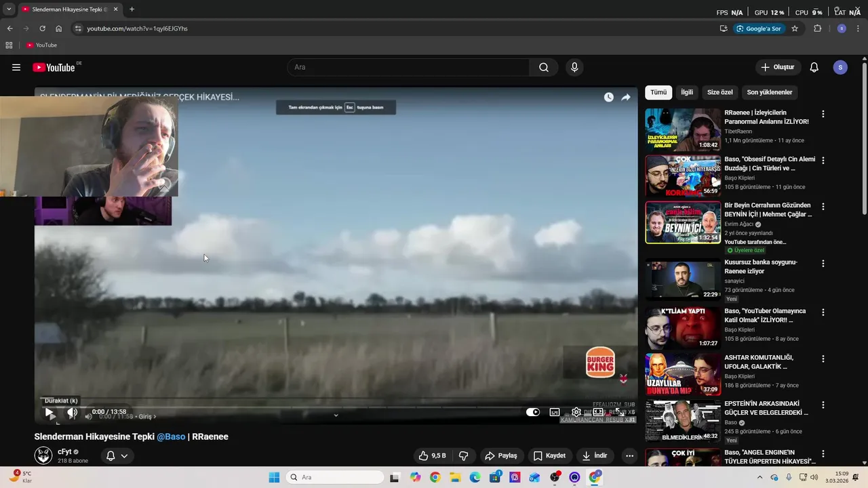Open options for Kusursuz banka soygunu video
This screenshot has height=488, width=868.
pyautogui.click(x=823, y=263)
